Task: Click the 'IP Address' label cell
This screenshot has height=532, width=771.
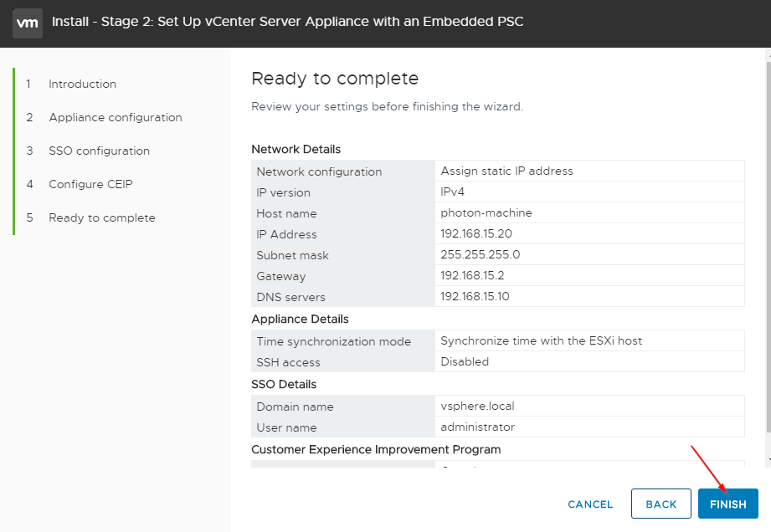Action: (x=342, y=234)
